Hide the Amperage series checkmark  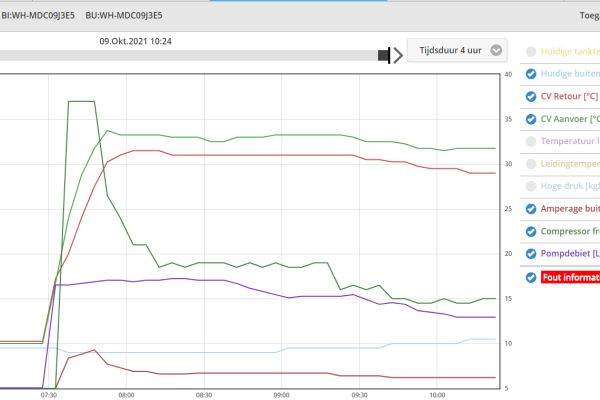click(x=530, y=209)
